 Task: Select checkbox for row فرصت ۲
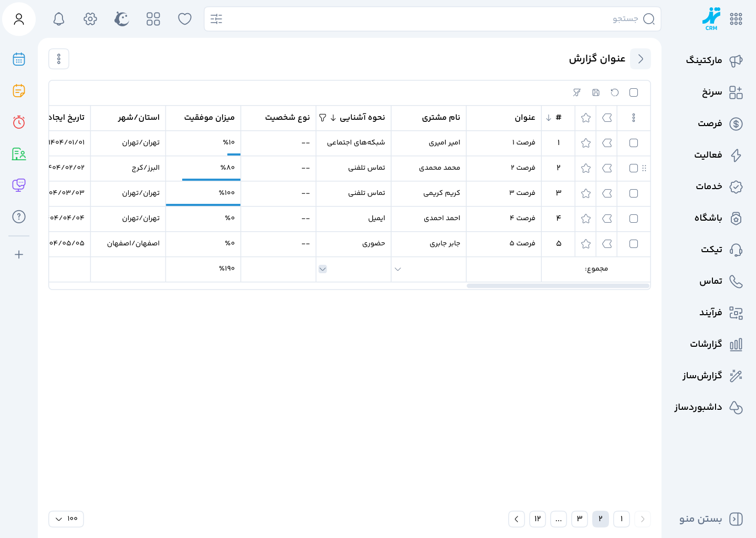634,168
